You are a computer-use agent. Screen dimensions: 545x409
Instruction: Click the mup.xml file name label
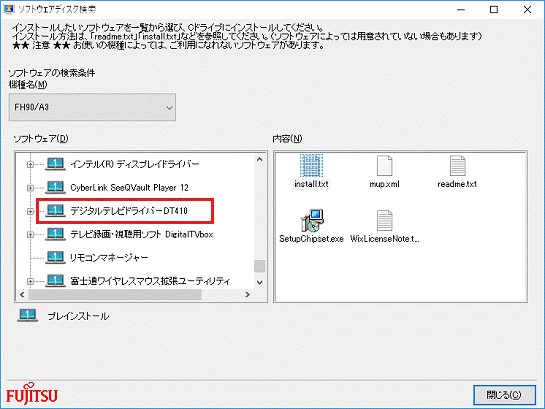(x=384, y=184)
